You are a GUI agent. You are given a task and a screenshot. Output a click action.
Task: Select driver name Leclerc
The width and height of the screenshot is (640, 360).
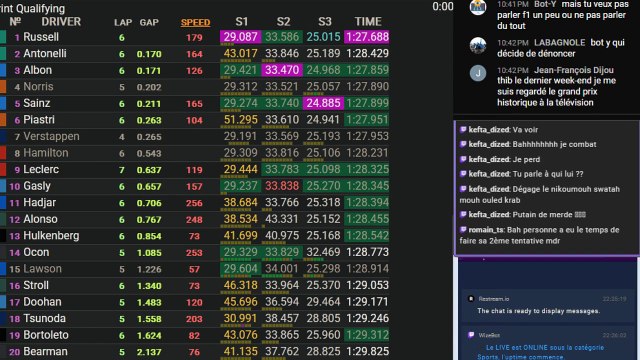[x=41, y=169]
